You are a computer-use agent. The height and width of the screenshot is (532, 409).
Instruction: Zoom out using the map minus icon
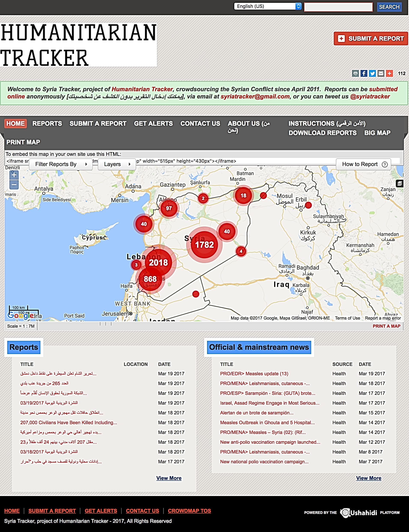[x=14, y=185]
